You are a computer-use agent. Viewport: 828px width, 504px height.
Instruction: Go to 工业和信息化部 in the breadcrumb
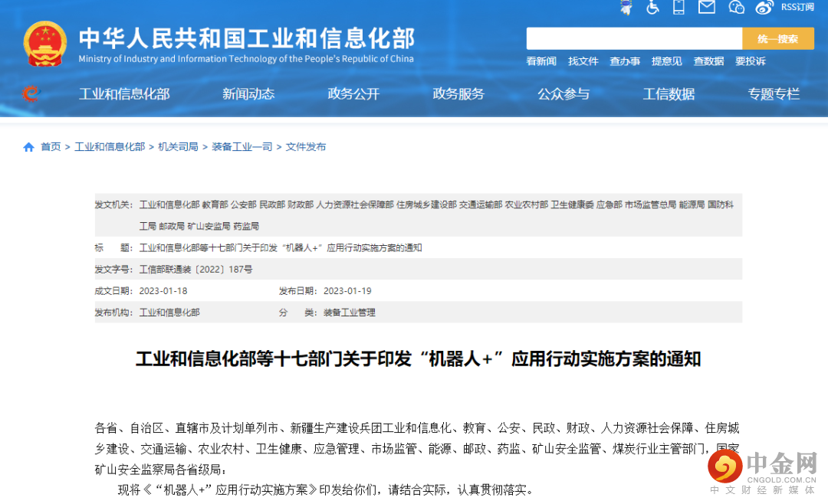pyautogui.click(x=110, y=147)
